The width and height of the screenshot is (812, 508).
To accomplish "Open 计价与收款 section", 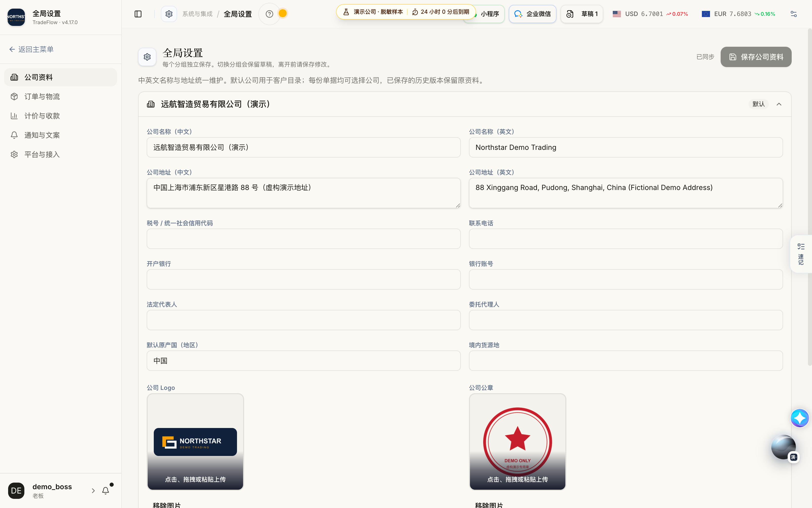I will coord(61,116).
